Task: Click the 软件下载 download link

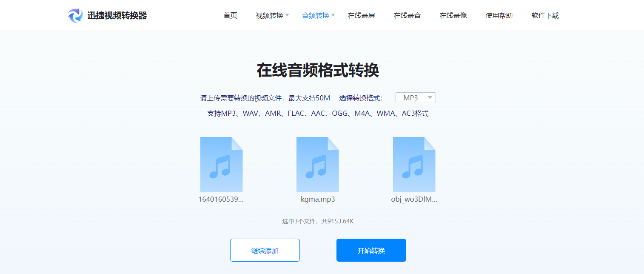Action: tap(544, 15)
